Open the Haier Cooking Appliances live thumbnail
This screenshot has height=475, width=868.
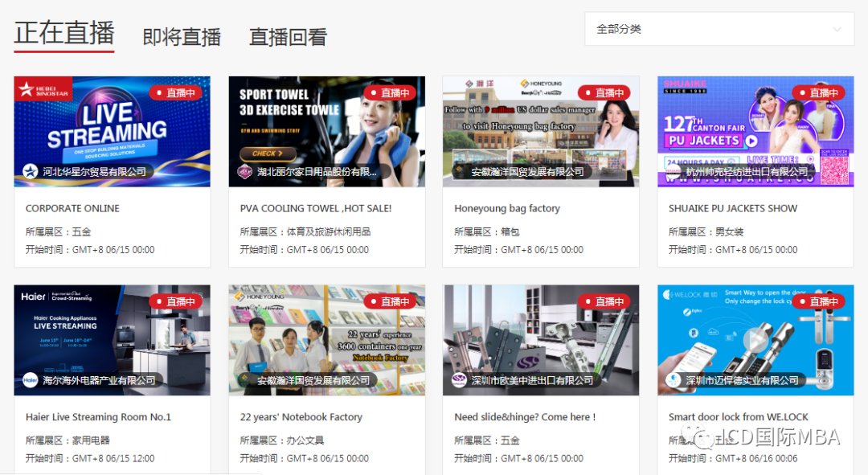click(112, 340)
